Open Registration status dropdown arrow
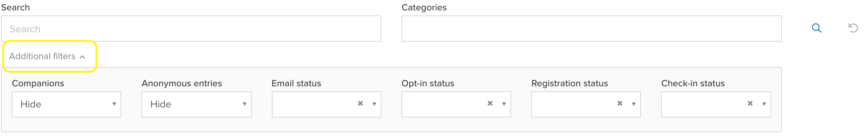This screenshot has width=868, height=139. tap(633, 104)
